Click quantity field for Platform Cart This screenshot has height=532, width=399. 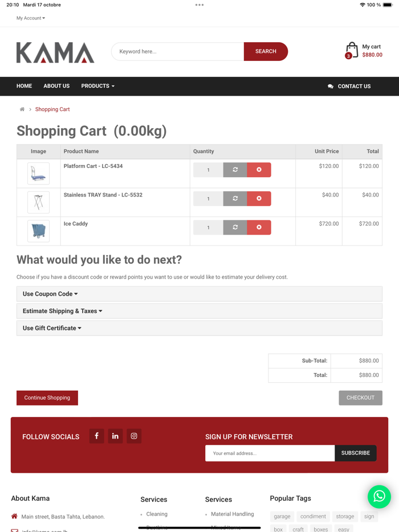[x=208, y=170]
